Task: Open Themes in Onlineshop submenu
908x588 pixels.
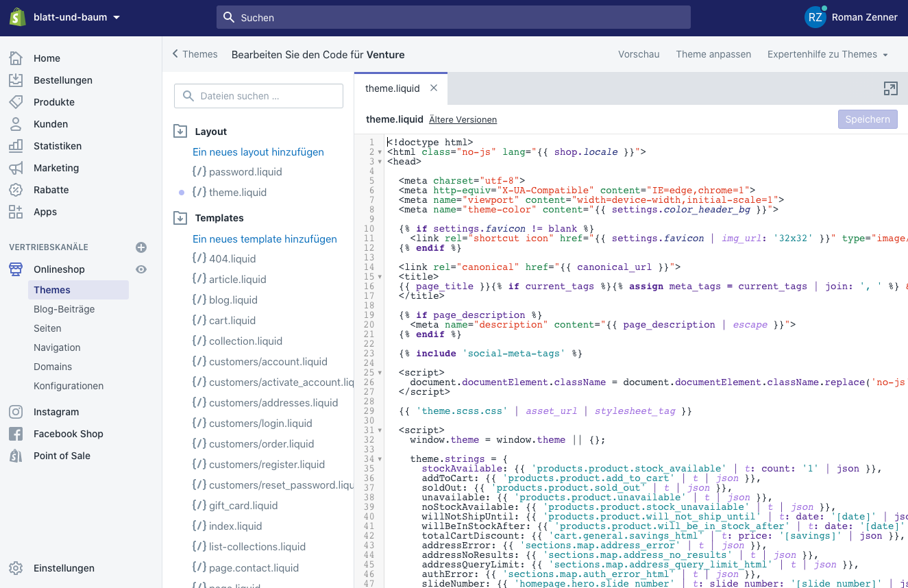Action: click(78, 290)
